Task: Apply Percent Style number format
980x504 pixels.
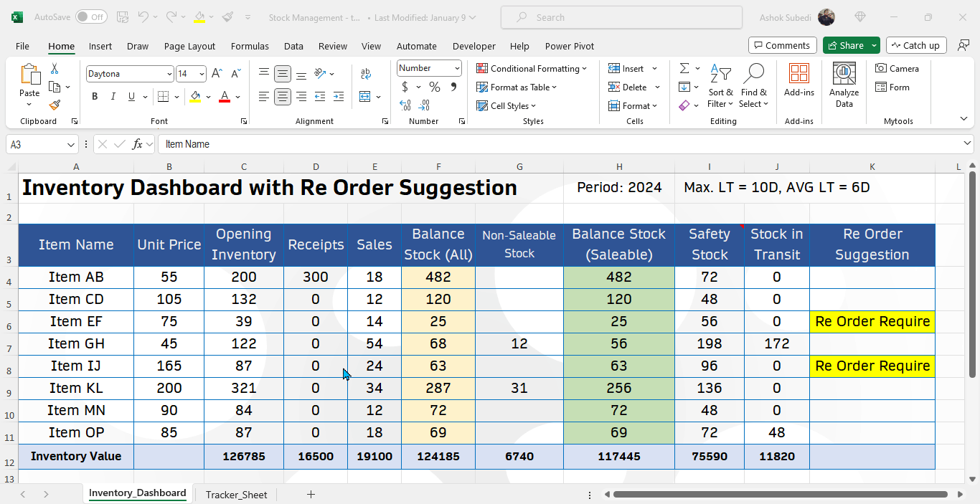Action: coord(434,87)
